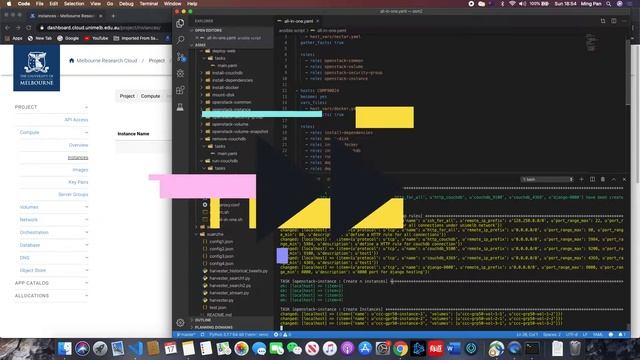Screen dimensions: 640x360
Task: Open WeChat from the Dock
Action: [x=294, y=349]
